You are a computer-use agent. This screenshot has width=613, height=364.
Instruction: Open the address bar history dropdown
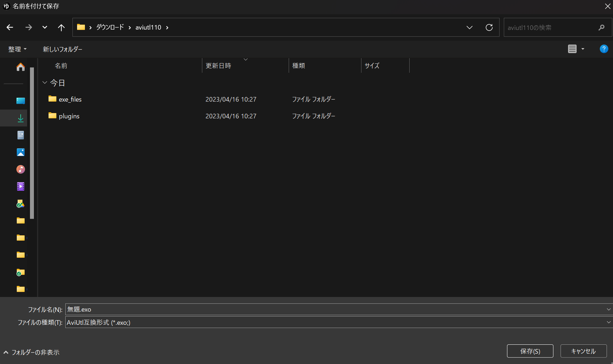[x=469, y=27]
